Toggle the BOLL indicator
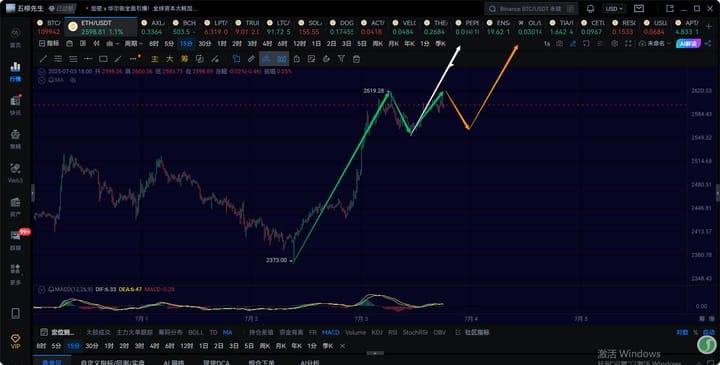 [x=196, y=332]
